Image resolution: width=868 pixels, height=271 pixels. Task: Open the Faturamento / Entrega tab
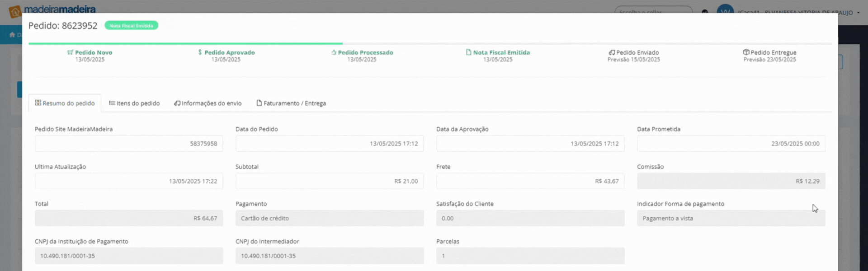point(291,103)
